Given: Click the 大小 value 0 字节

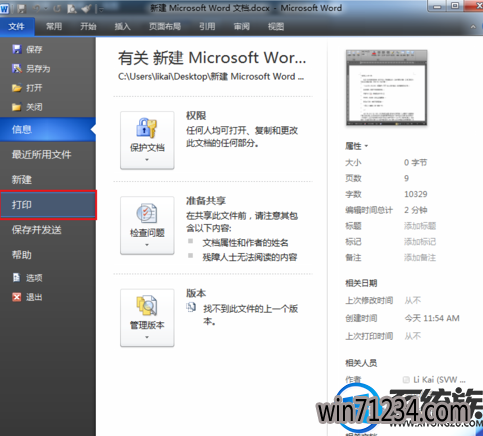Looking at the screenshot, I should [416, 163].
